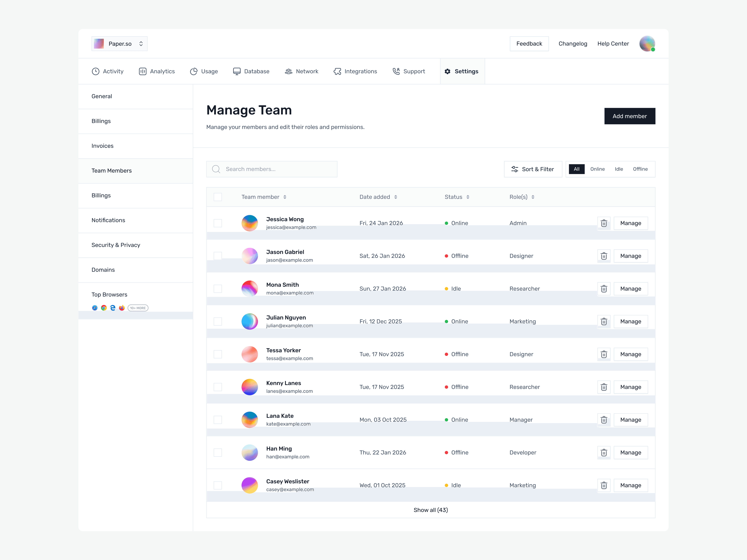Click the Activity clock icon
747x560 pixels.
(96, 71)
